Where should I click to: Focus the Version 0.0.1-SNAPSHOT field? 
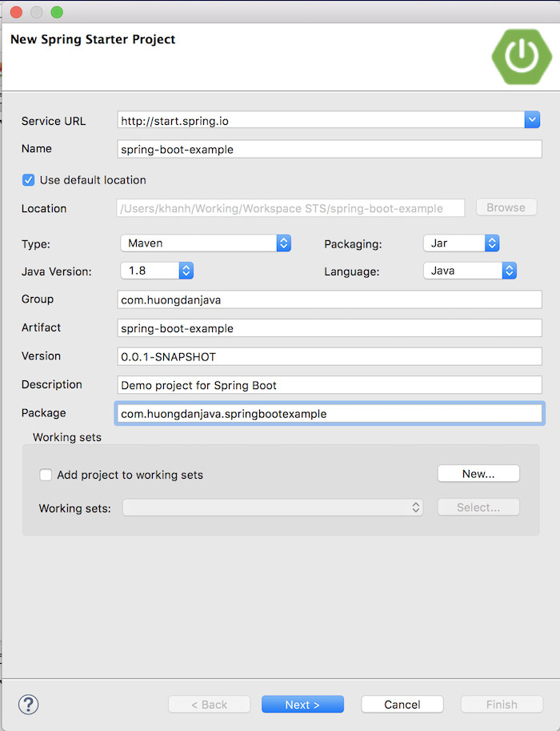(x=330, y=356)
